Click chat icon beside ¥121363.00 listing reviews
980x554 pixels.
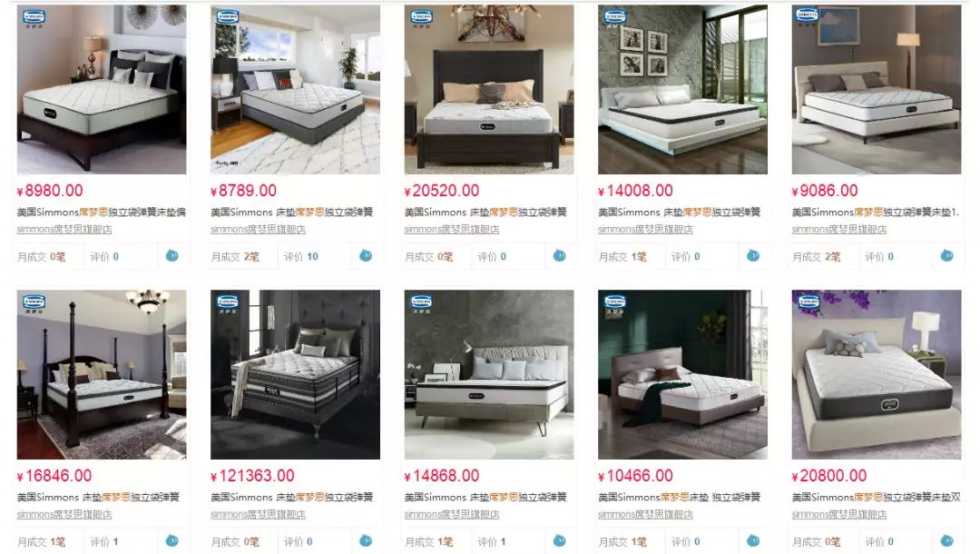click(366, 541)
